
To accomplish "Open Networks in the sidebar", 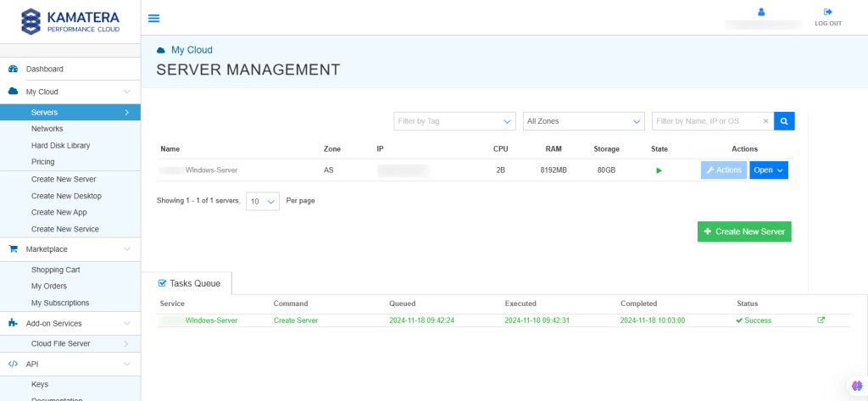I will [x=47, y=129].
